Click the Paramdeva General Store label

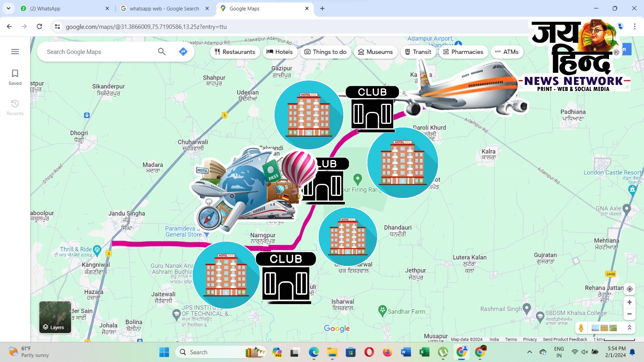pos(184,231)
